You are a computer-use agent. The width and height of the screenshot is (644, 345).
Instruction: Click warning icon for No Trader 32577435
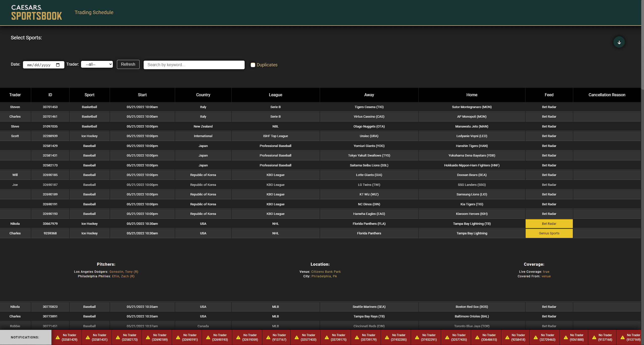pyautogui.click(x=447, y=337)
